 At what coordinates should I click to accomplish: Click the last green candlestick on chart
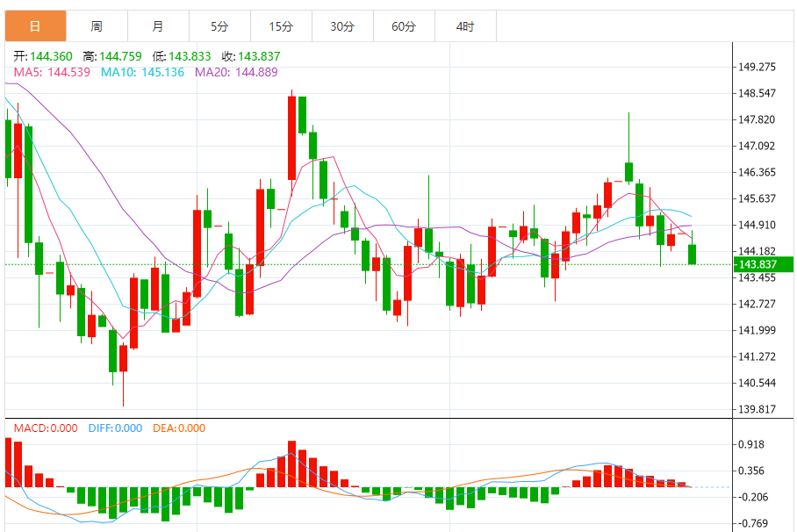693,254
